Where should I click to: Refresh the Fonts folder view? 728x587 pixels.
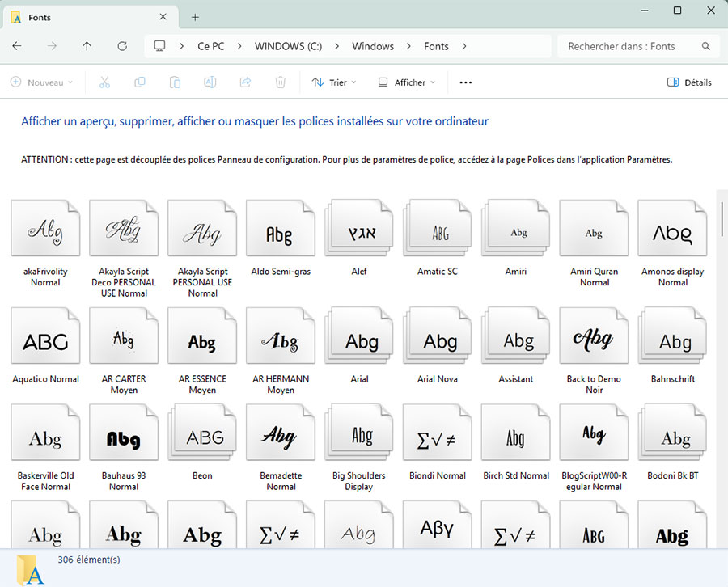point(122,46)
